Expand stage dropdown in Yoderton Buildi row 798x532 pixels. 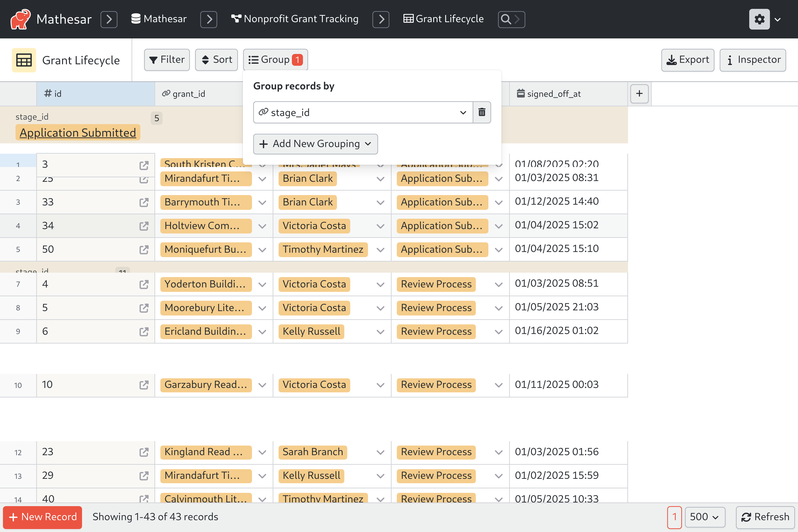[499, 284]
